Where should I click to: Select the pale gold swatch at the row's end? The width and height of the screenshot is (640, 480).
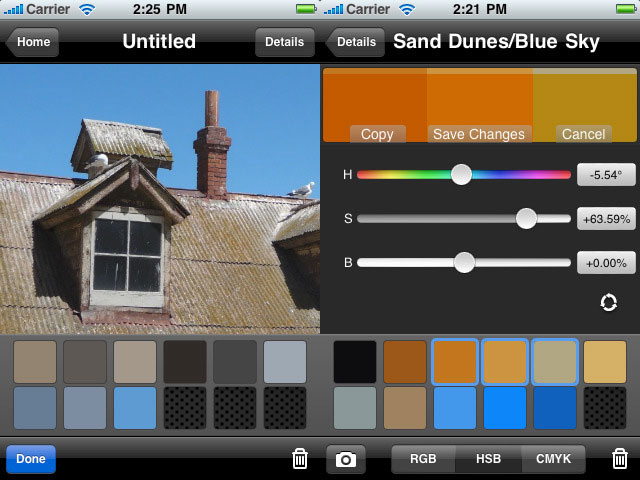[x=605, y=362]
